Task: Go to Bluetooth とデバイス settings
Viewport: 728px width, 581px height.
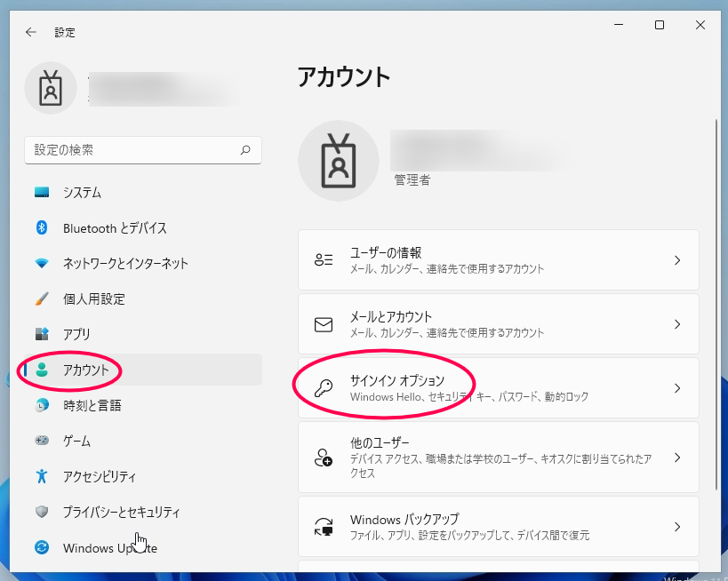Action: click(143, 227)
